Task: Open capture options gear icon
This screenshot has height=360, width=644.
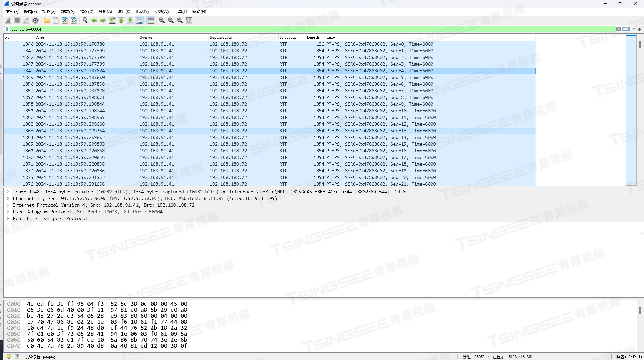Action: [x=35, y=20]
